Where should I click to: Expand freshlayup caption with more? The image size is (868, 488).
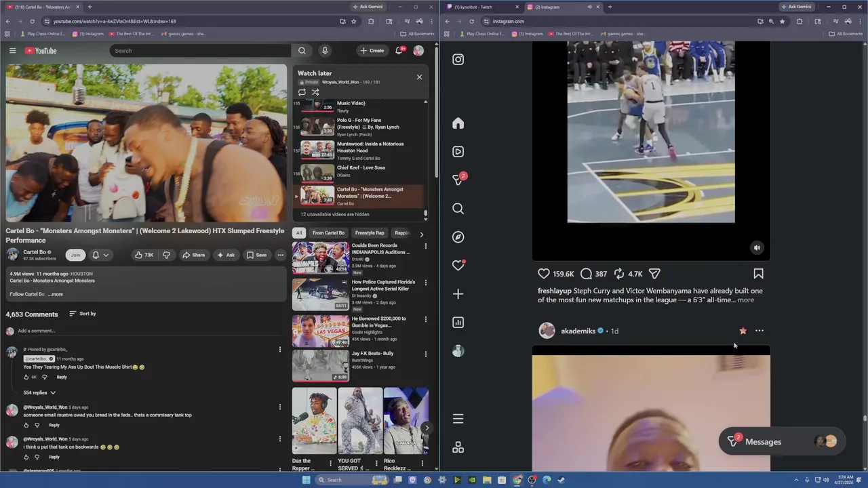point(745,300)
